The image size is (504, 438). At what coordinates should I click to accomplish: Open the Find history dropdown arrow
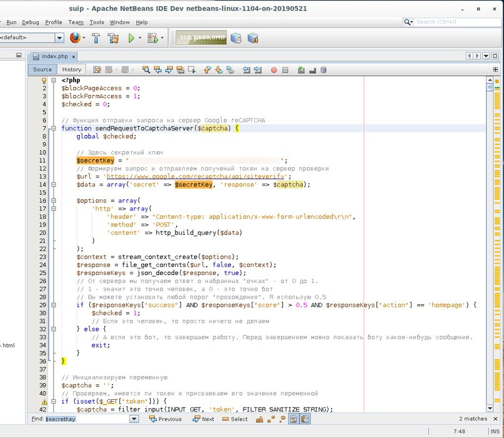click(x=134, y=419)
